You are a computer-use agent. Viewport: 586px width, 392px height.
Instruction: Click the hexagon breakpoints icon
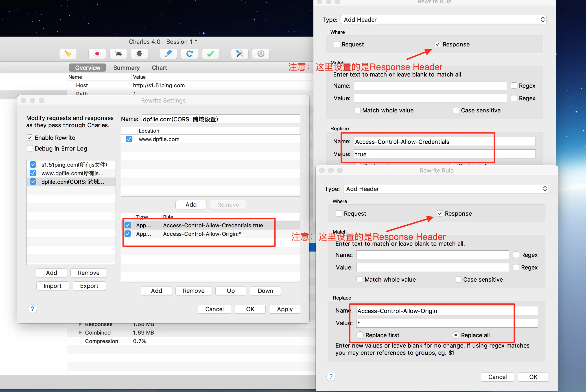[x=139, y=53]
